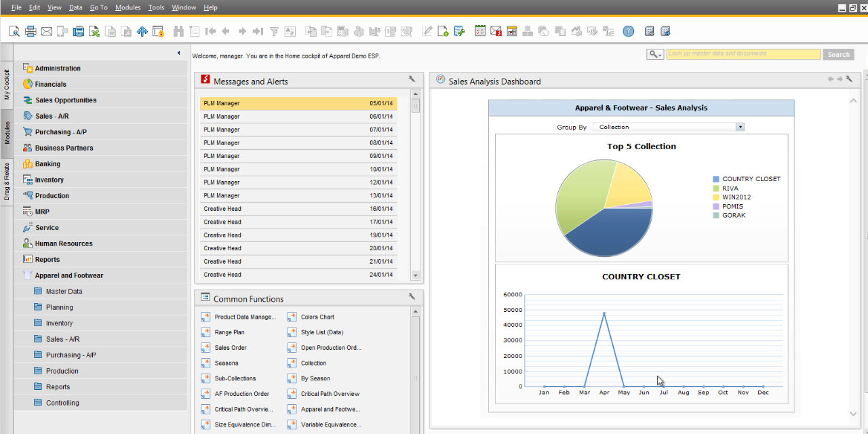Click the Print Preview toolbar icon

coord(14,31)
